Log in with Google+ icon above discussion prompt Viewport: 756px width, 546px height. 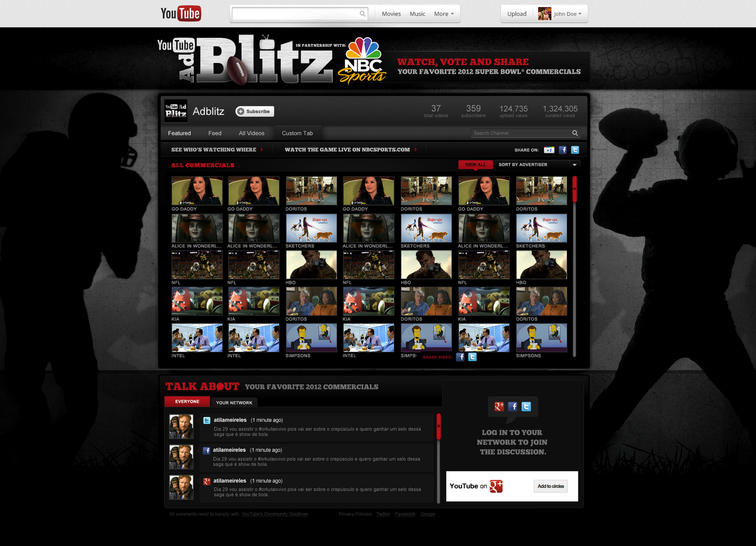pyautogui.click(x=499, y=407)
